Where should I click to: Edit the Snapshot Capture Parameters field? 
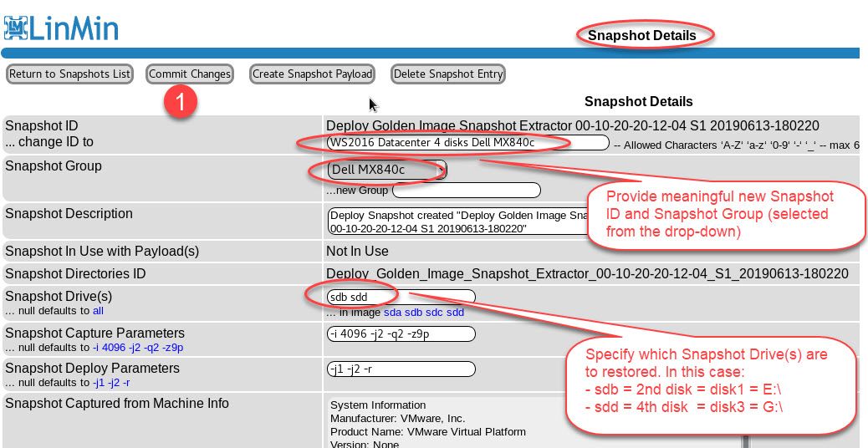[x=401, y=334]
